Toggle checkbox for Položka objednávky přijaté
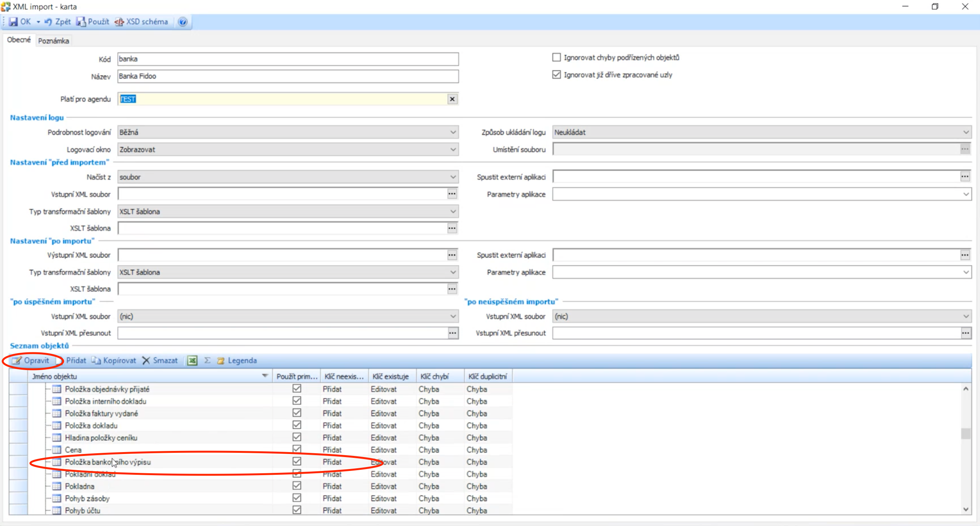 pos(297,389)
